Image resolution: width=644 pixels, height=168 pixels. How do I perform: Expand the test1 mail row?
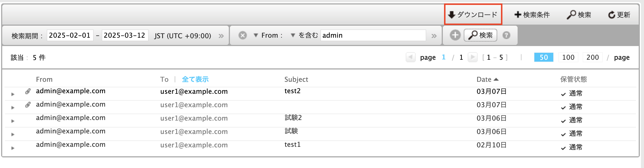pyautogui.click(x=13, y=148)
